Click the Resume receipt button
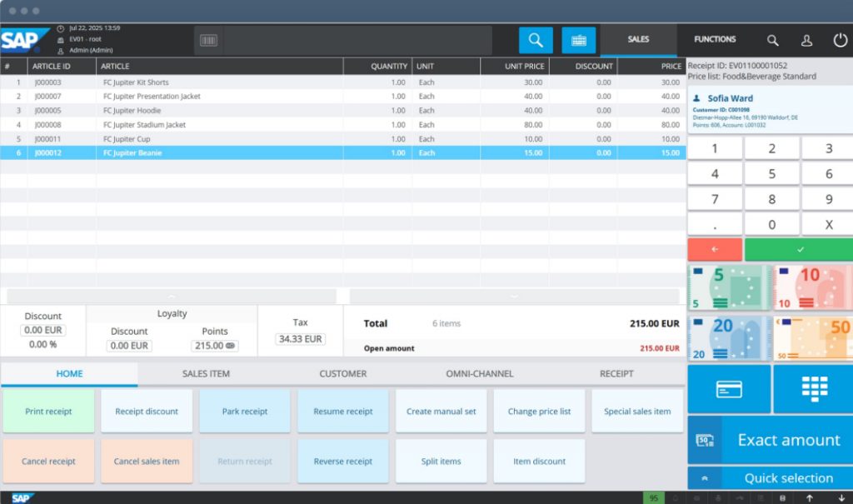This screenshot has width=853, height=504. 342,412
